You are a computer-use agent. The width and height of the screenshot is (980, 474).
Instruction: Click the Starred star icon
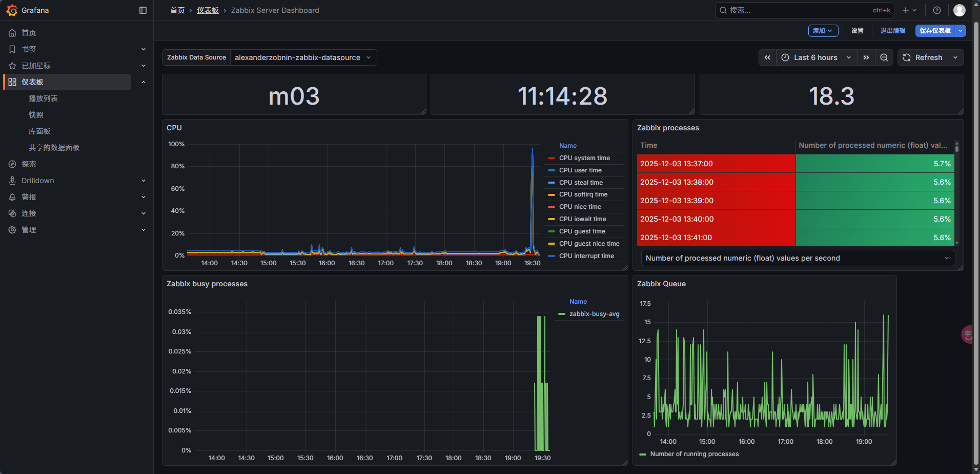pos(12,66)
